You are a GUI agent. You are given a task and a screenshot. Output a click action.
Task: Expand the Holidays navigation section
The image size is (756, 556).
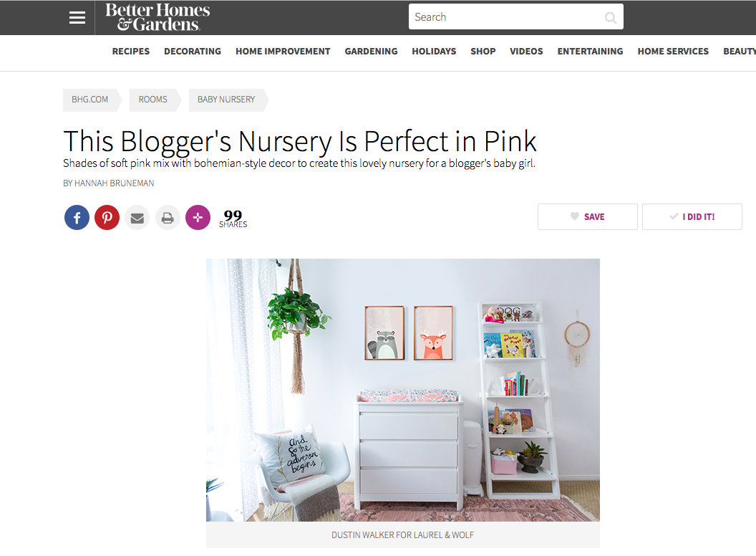434,51
